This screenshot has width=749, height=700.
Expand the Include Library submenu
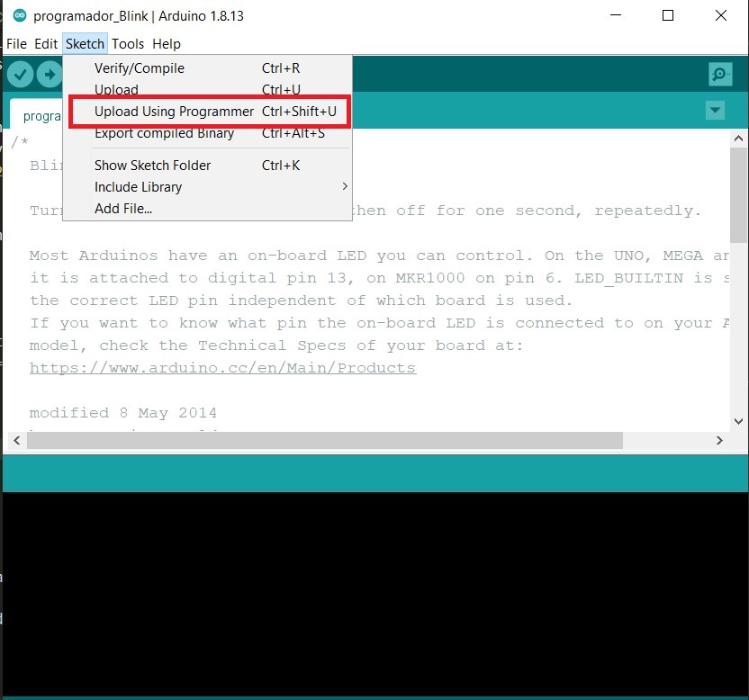click(207, 187)
